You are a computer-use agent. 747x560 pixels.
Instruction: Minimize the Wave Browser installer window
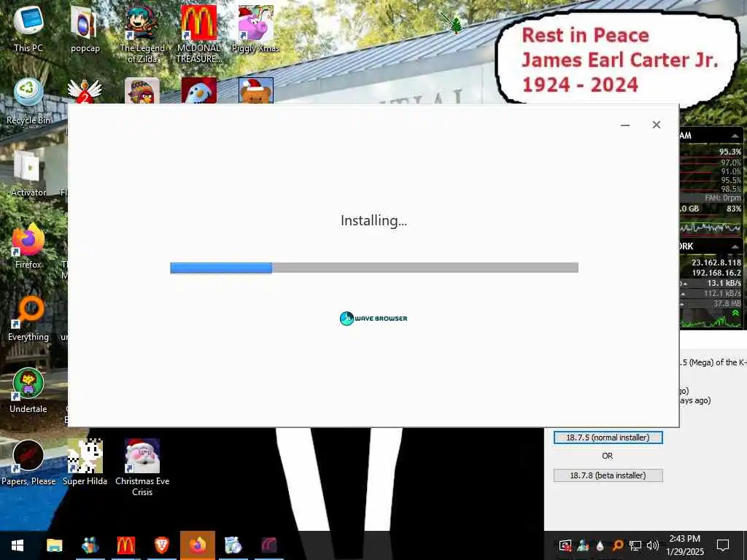pyautogui.click(x=625, y=125)
